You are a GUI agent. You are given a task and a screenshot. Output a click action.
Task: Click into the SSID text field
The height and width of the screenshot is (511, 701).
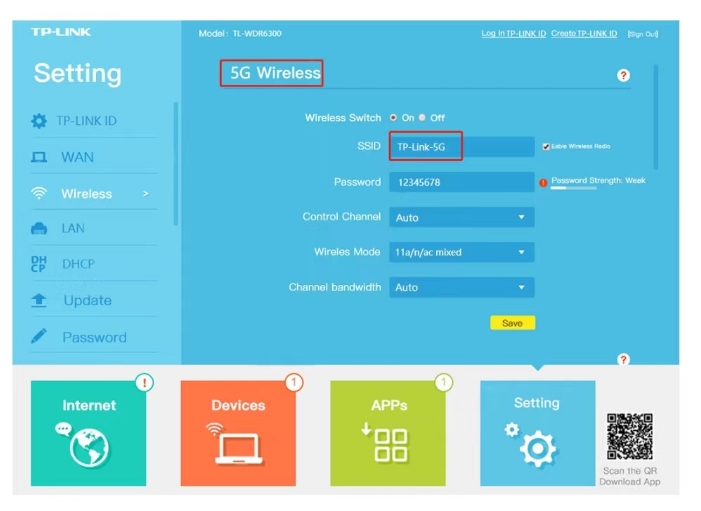pyautogui.click(x=462, y=147)
